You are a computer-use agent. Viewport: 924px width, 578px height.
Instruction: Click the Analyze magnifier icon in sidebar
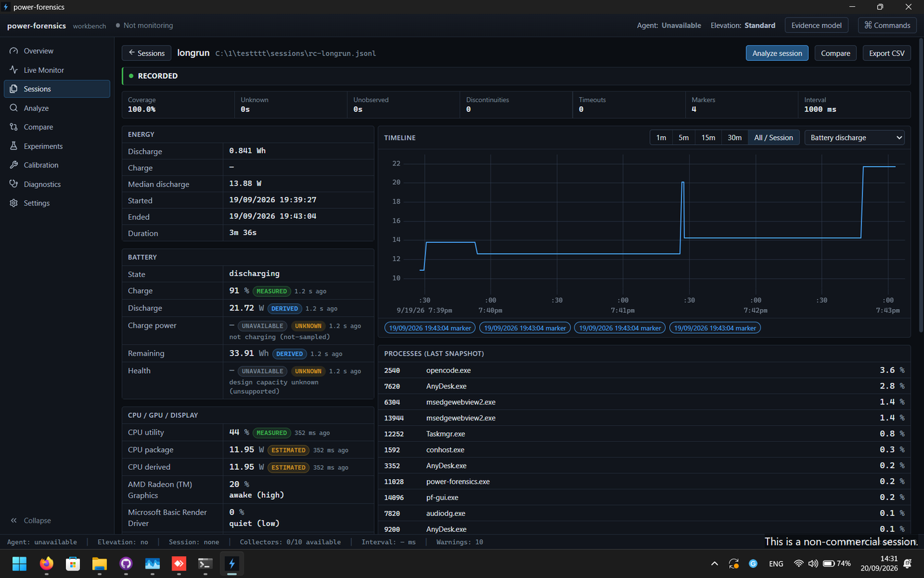point(13,108)
